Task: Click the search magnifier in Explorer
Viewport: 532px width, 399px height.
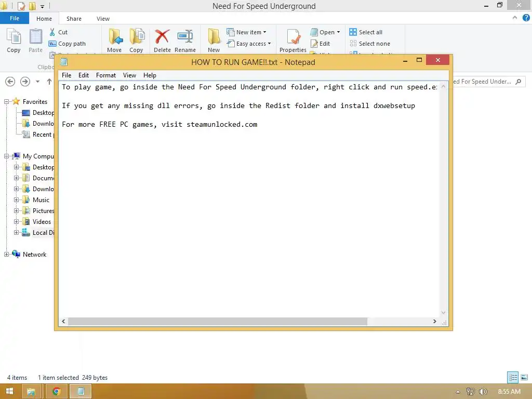Action: [x=518, y=82]
